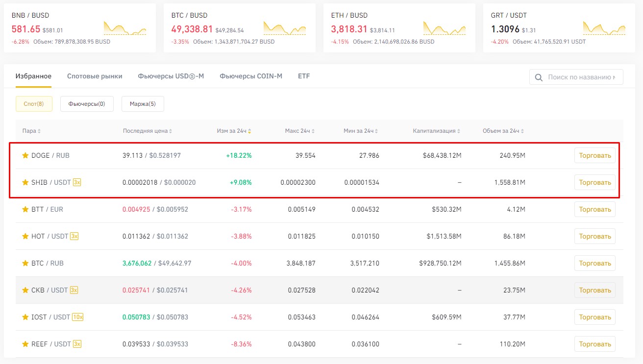The width and height of the screenshot is (643, 364).
Task: Click the 3,818.31 ETH price
Action: [349, 29]
